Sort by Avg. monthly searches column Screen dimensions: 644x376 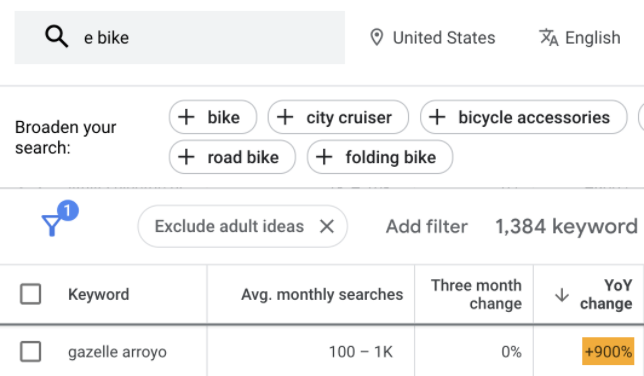coord(322,294)
